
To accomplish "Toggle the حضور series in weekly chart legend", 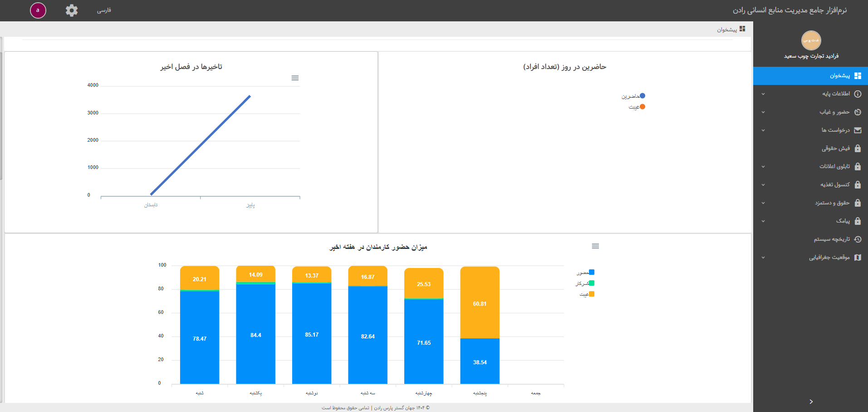I will [585, 273].
